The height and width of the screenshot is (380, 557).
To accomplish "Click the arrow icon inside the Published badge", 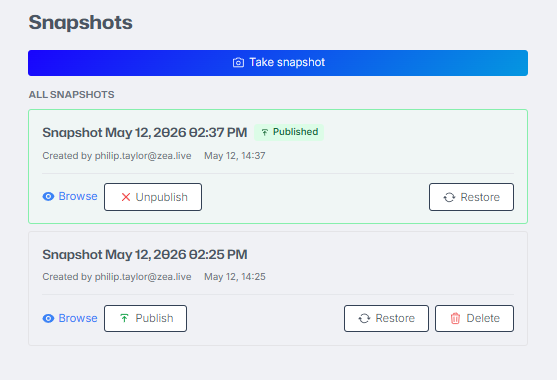I will (264, 132).
